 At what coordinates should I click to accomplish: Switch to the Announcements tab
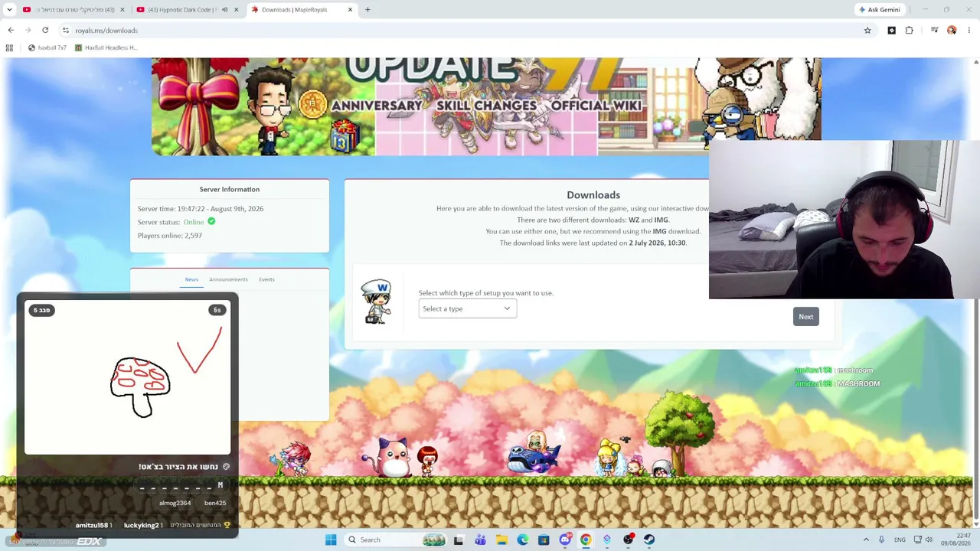228,279
